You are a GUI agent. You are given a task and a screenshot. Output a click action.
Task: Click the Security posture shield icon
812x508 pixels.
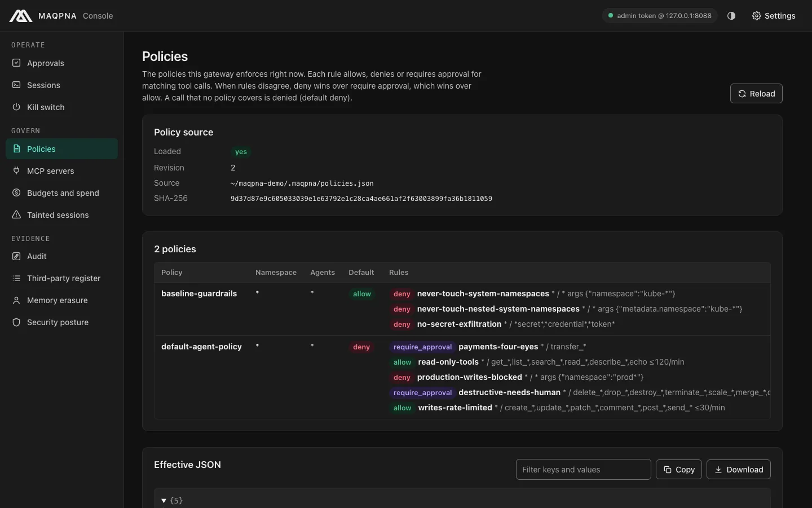click(16, 322)
